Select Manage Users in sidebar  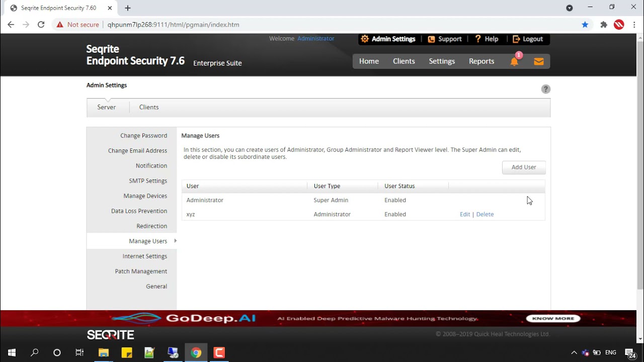[x=148, y=241]
